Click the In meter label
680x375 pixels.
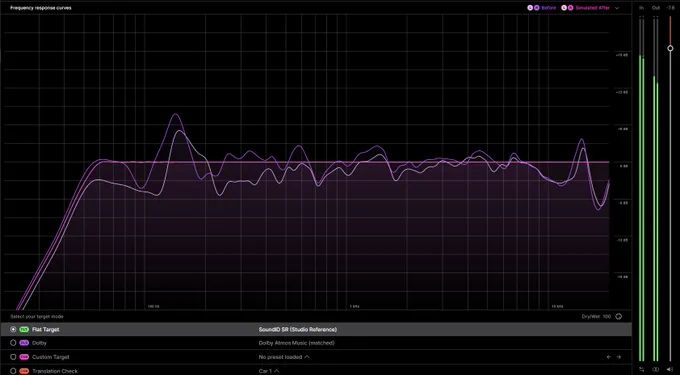coord(641,8)
